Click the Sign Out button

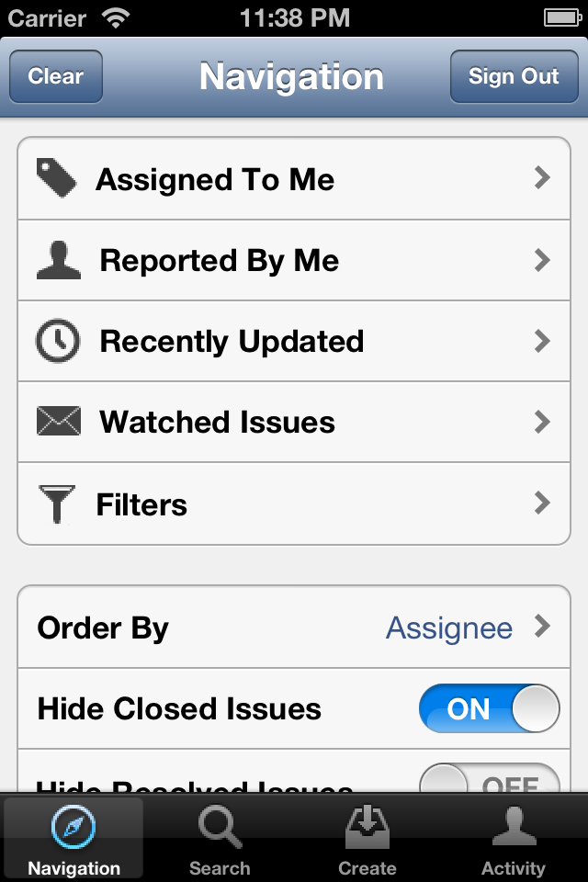(x=514, y=76)
